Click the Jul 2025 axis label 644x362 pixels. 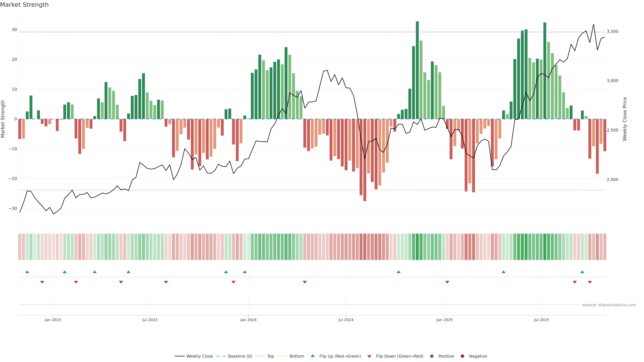click(541, 320)
